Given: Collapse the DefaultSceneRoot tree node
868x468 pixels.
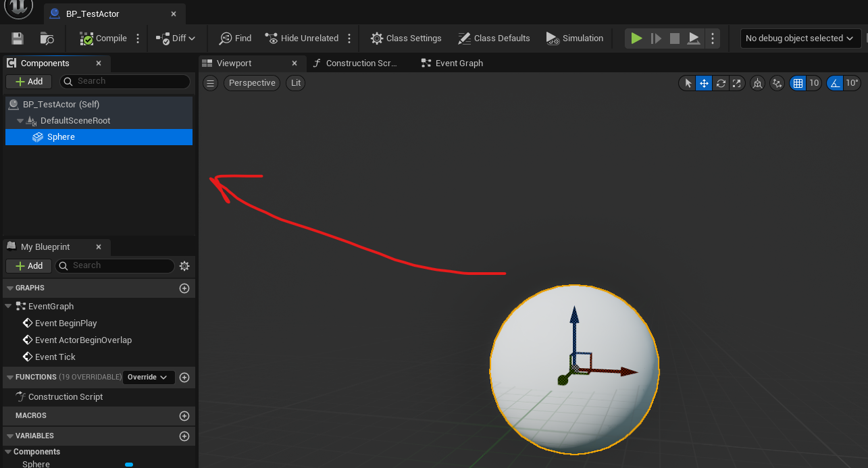Looking at the screenshot, I should click(20, 121).
